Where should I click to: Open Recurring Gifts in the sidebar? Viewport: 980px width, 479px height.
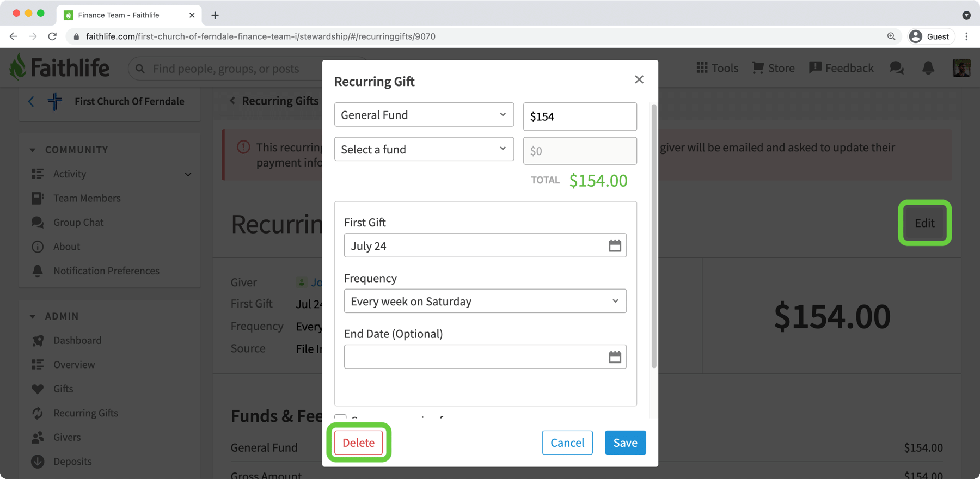tap(85, 413)
